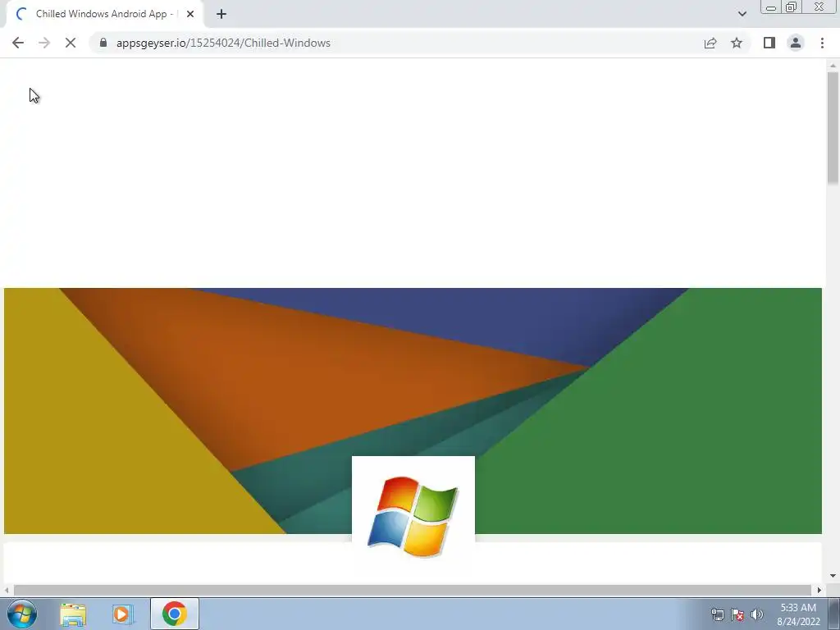
Task: Click the scroll up arrow
Action: [833, 66]
